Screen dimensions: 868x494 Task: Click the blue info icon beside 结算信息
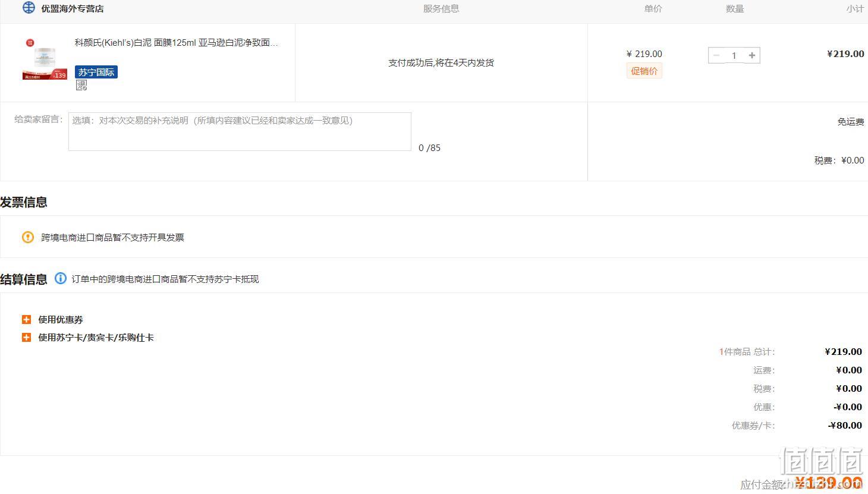pyautogui.click(x=60, y=278)
